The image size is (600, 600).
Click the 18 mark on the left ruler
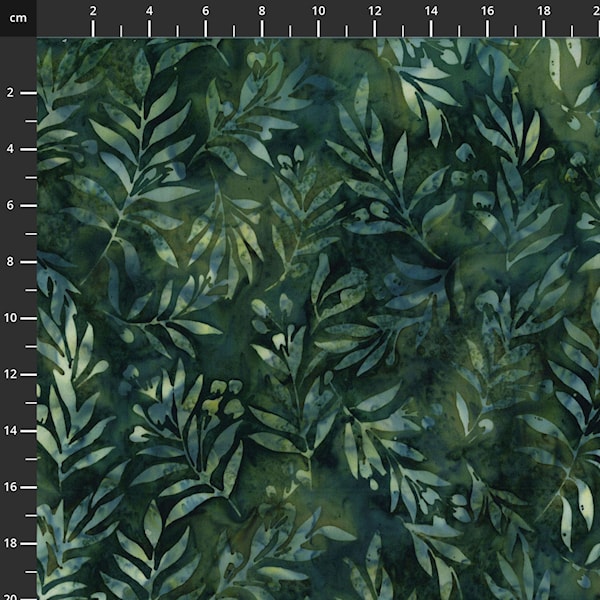[12, 543]
